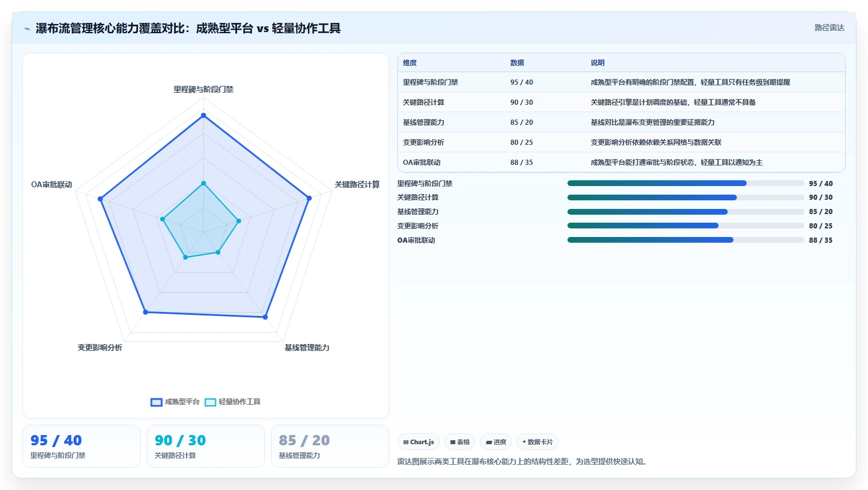Click the 维度 table column header
This screenshot has width=868, height=490.
pyautogui.click(x=410, y=63)
